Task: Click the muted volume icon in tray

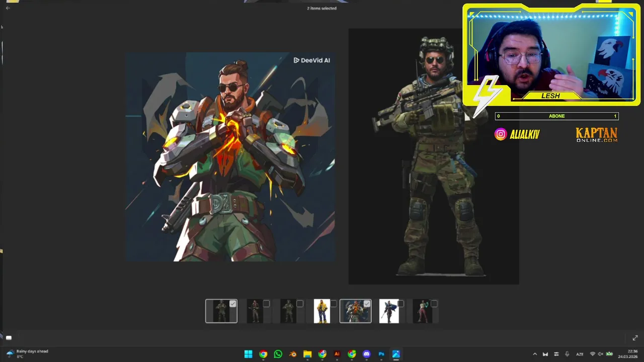Action: pos(600,354)
